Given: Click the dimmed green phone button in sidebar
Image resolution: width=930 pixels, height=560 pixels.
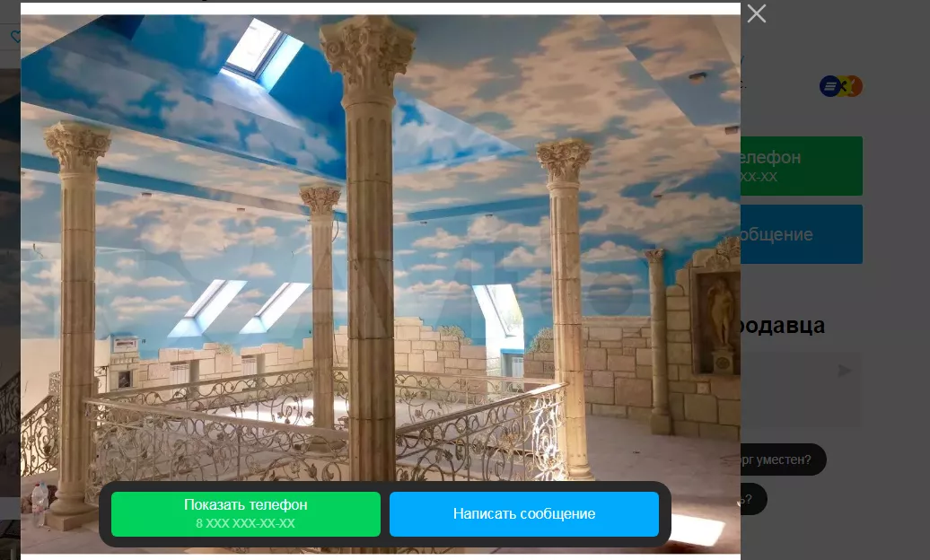Looking at the screenshot, I should tap(801, 166).
